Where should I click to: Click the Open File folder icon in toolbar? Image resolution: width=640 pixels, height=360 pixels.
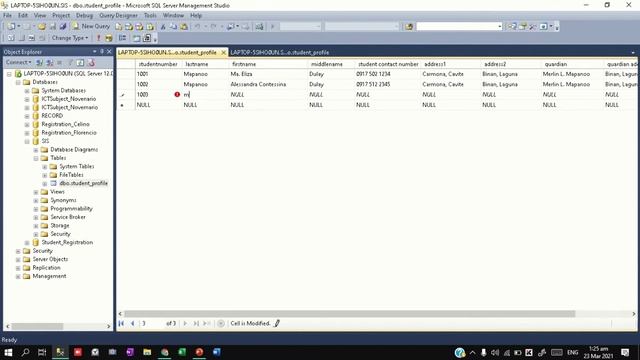click(x=42, y=27)
